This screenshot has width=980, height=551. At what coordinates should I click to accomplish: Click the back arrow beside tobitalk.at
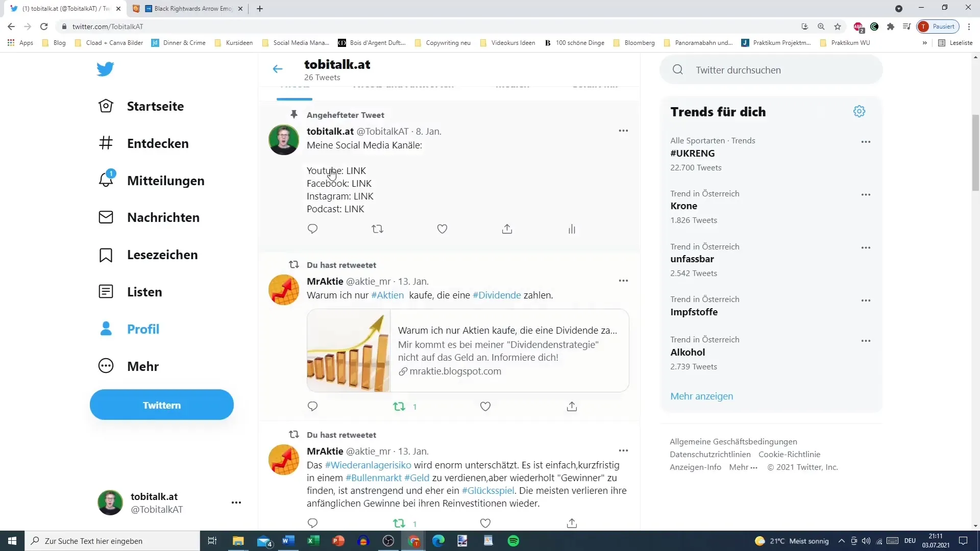pyautogui.click(x=278, y=69)
